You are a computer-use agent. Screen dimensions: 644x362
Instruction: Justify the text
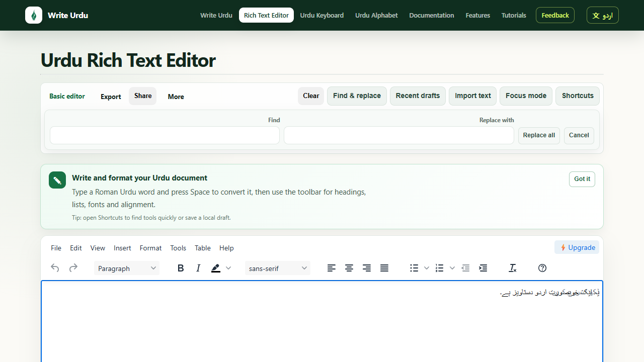point(384,268)
